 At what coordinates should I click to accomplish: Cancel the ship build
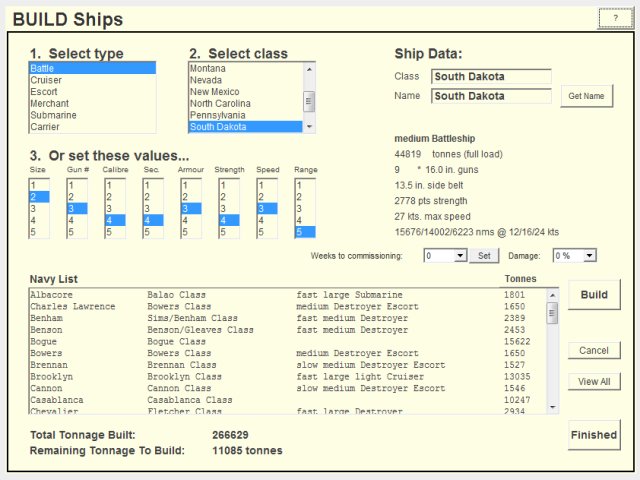594,350
